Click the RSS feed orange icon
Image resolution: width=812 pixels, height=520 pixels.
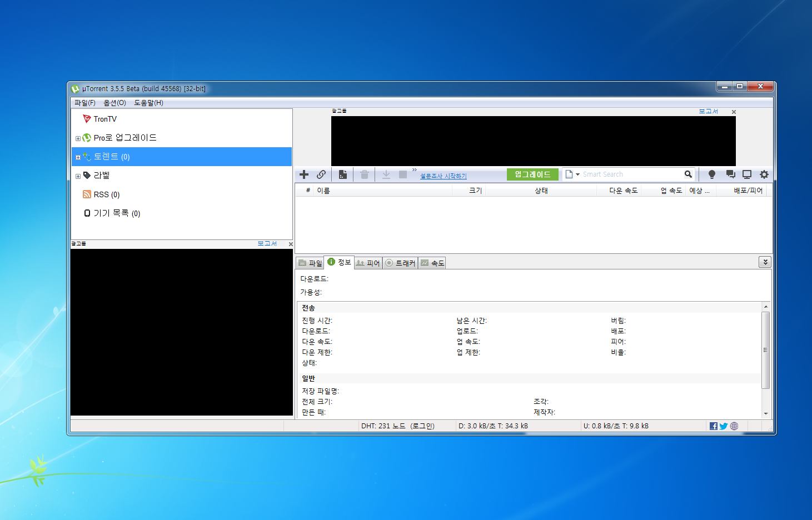(x=87, y=194)
